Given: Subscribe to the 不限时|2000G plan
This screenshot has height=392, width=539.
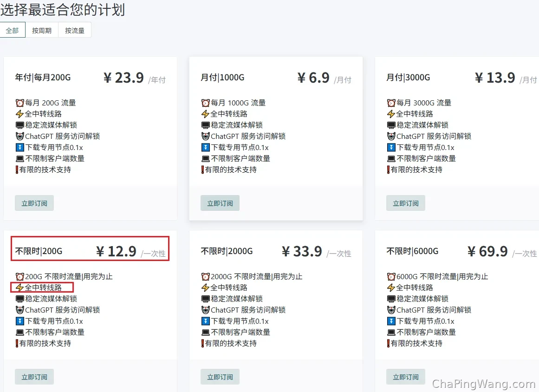Looking at the screenshot, I should (220, 377).
